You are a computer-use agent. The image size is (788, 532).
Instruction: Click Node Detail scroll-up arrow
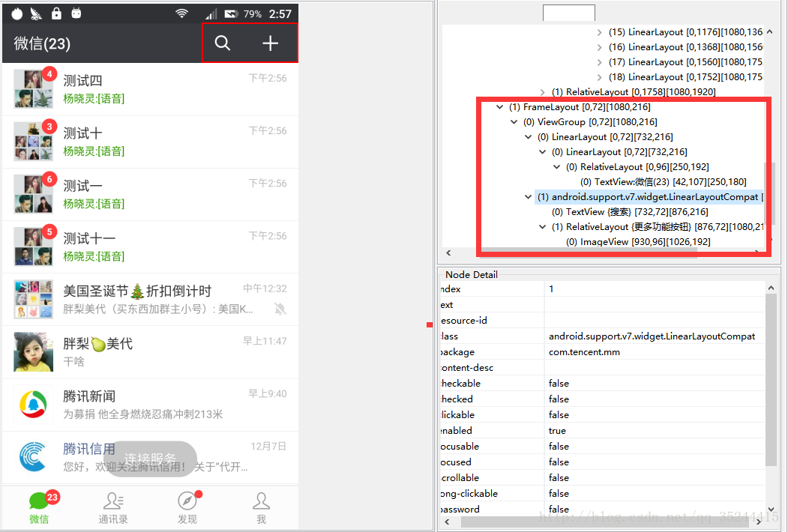pyautogui.click(x=771, y=288)
